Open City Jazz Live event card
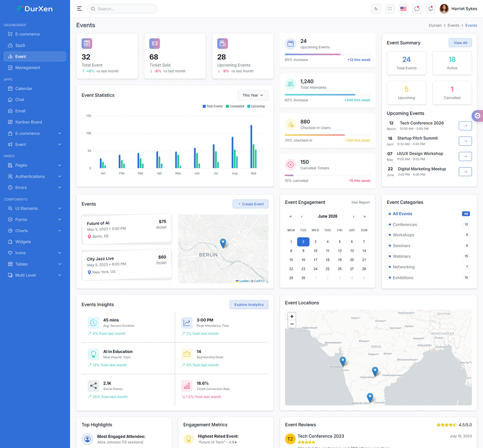The image size is (483, 448). point(127,265)
